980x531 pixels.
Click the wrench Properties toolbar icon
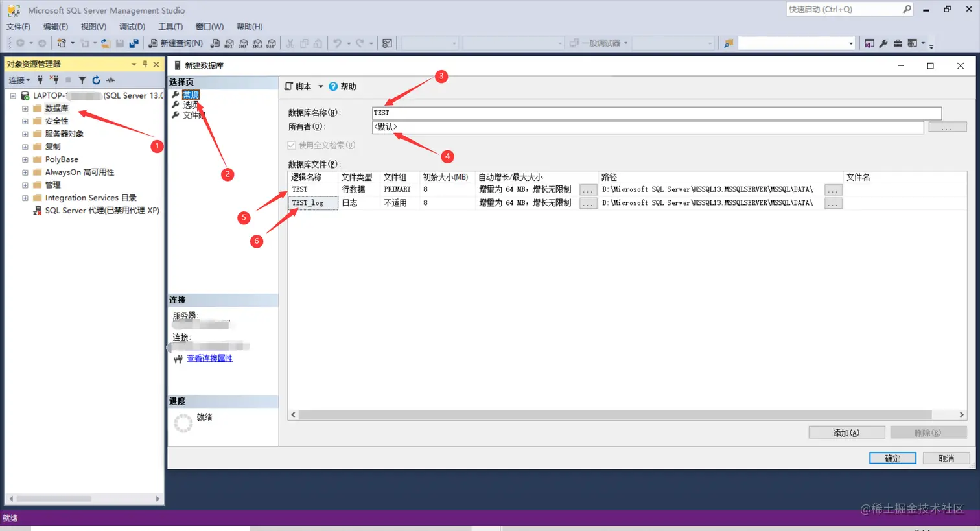[883, 43]
